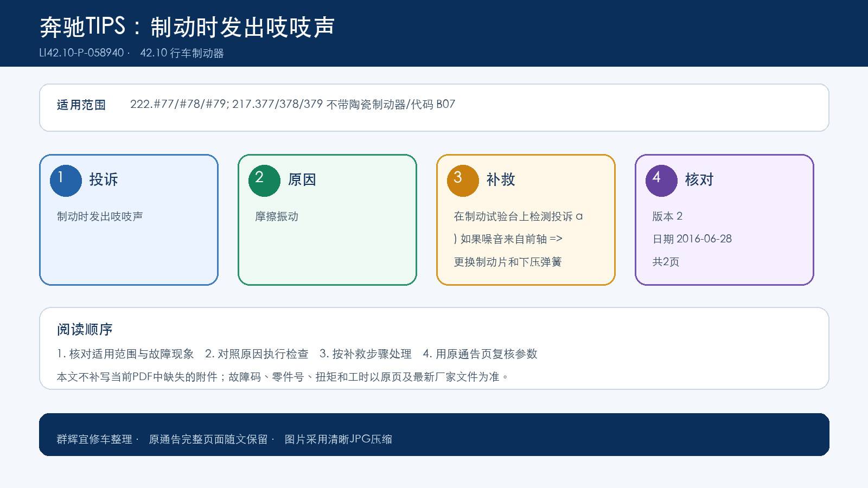Screen dimensions: 868x488
Task: Click the line 如果噪音来自前轴 =>
Action: pos(508,239)
